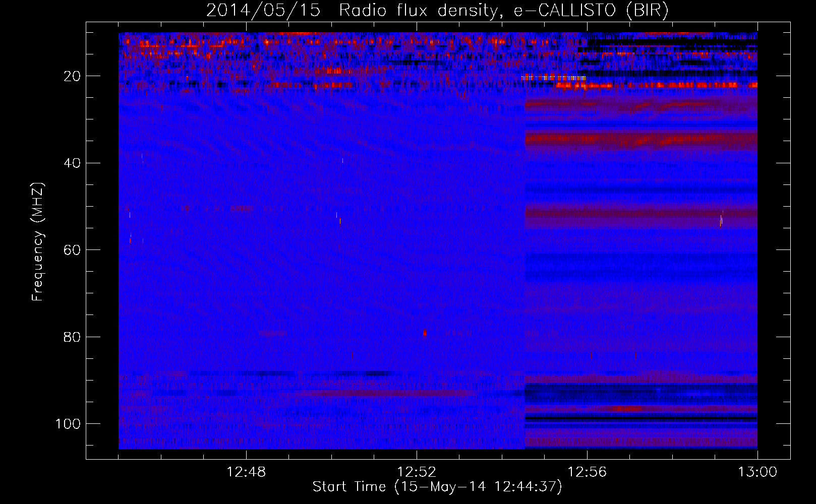Click the bright red burst near 80 MHz at 12:52

coord(425,333)
